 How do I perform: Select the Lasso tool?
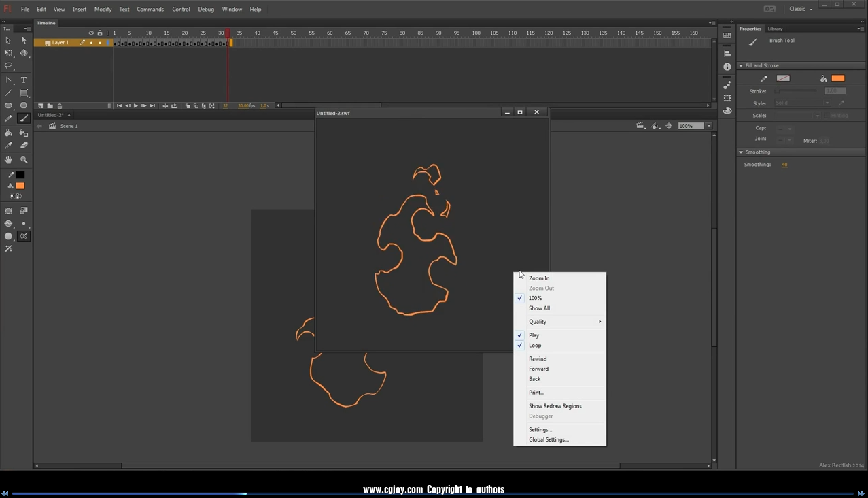[x=8, y=66]
